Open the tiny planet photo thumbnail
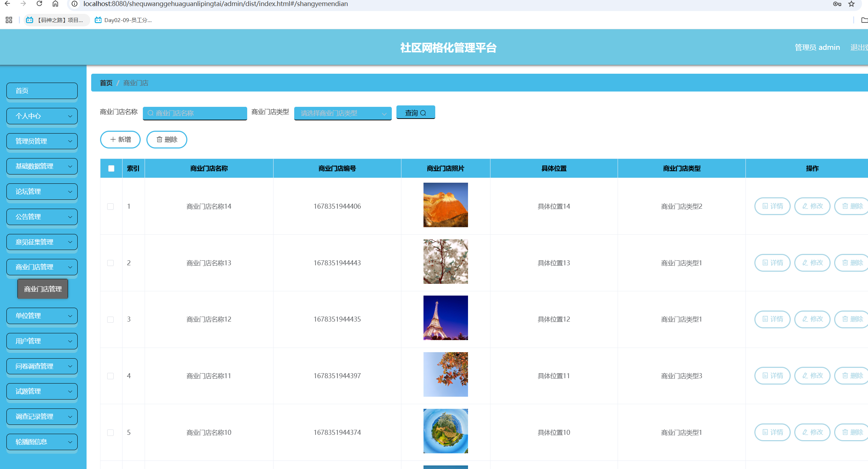The height and width of the screenshot is (469, 868). tap(446, 431)
